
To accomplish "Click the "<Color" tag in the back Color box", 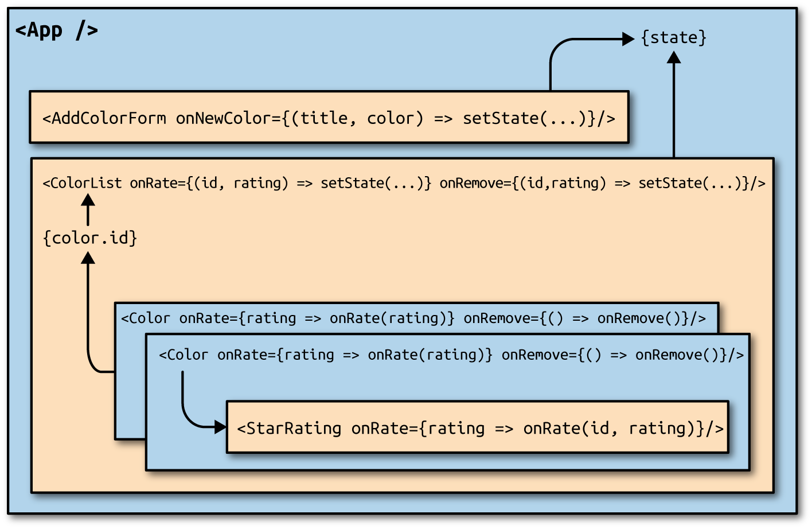I will pyautogui.click(x=146, y=318).
